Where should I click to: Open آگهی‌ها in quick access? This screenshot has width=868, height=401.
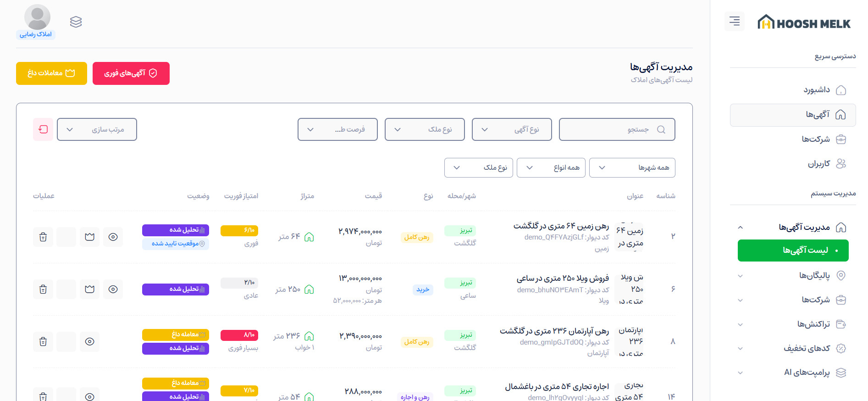point(793,115)
